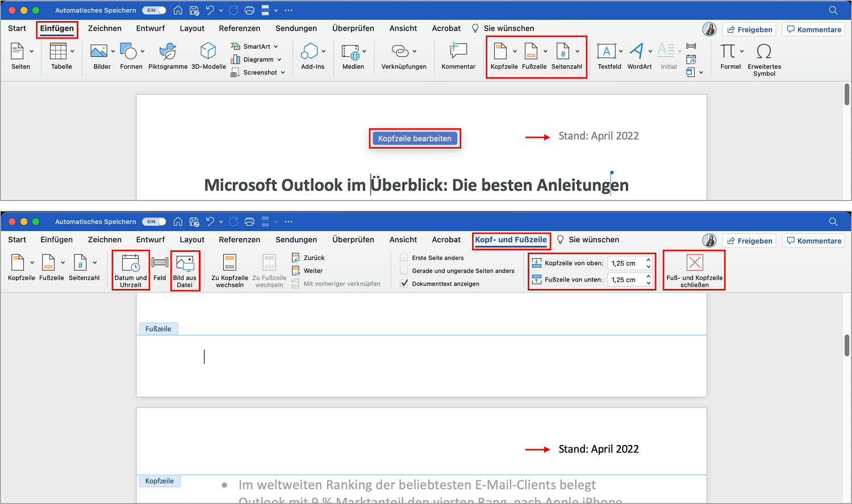852x504 pixels.
Task: Expand the Diagramm dropdown in top window
Action: (279, 60)
